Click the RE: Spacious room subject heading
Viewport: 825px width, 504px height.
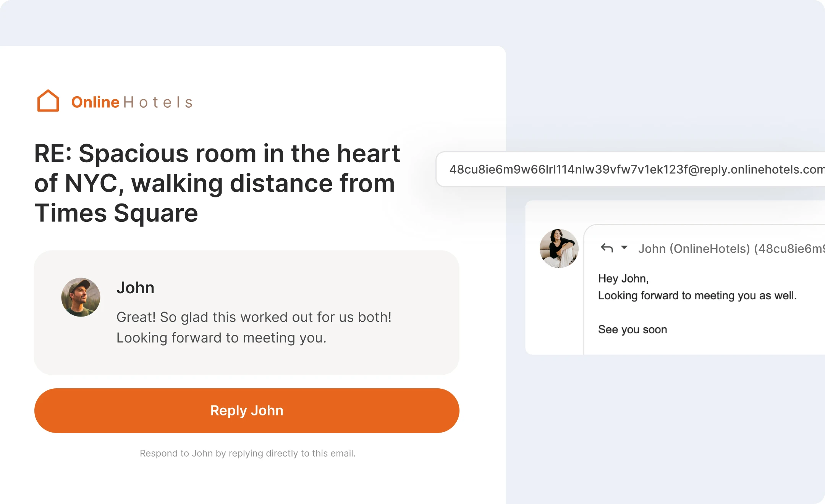click(x=217, y=183)
